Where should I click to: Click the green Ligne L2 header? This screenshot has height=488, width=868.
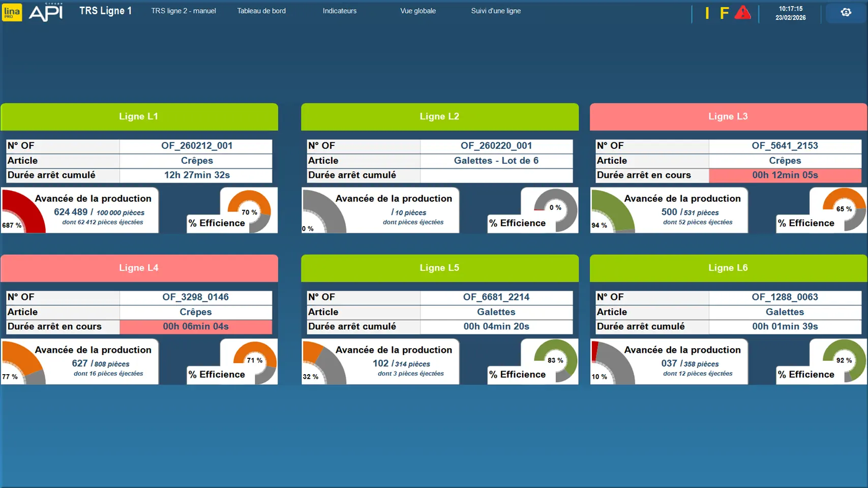tap(439, 116)
